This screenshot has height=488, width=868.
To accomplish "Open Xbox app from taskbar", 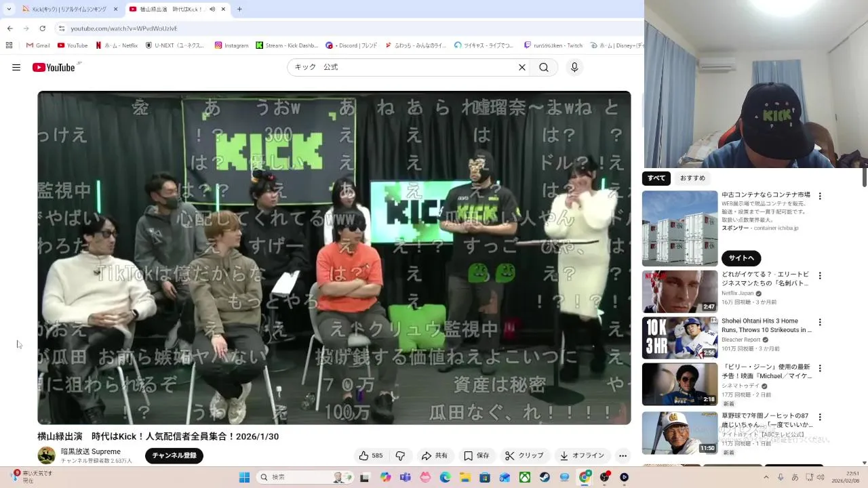I will (x=524, y=477).
